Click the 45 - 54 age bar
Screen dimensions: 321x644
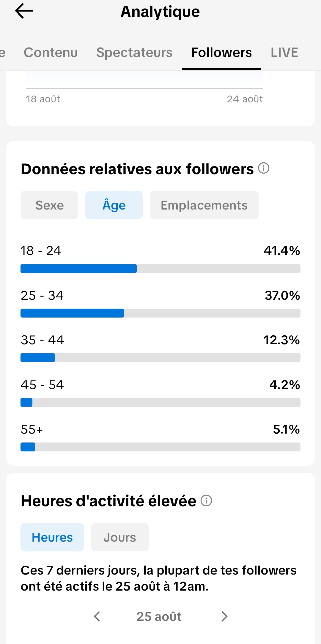coord(160,402)
